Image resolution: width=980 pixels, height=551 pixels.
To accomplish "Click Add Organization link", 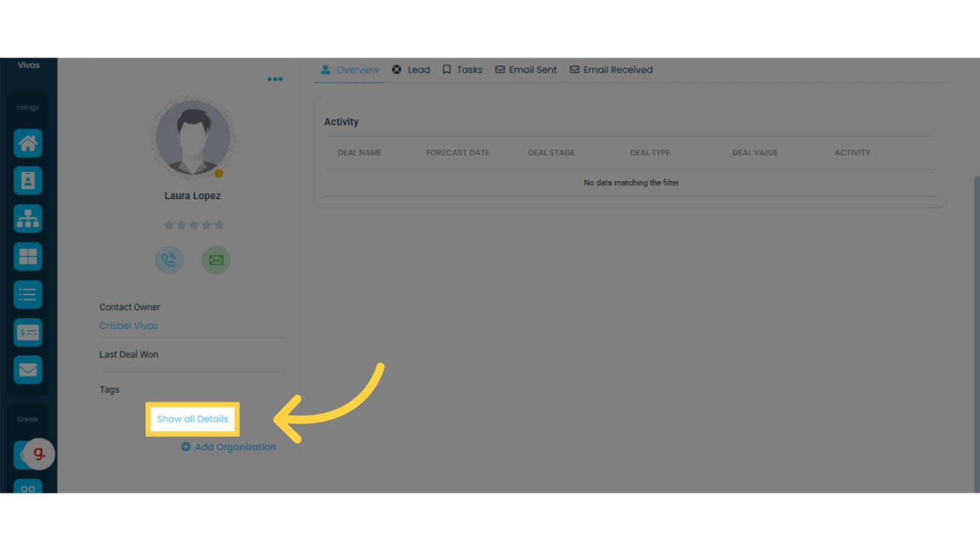I will click(x=228, y=447).
